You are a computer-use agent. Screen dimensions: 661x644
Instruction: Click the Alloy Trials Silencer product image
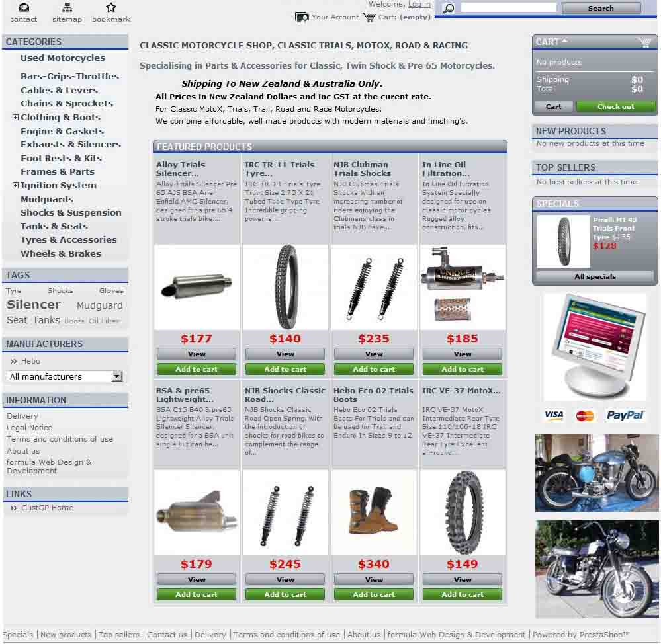pyautogui.click(x=197, y=287)
